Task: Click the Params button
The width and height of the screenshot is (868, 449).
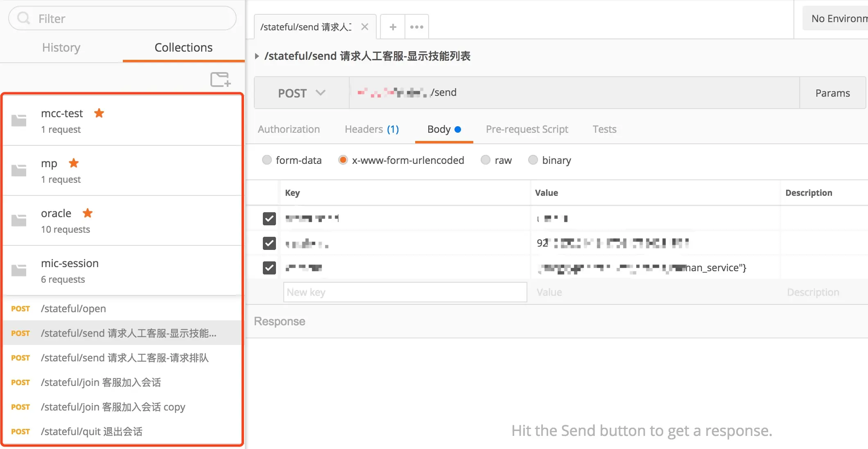Action: click(832, 93)
